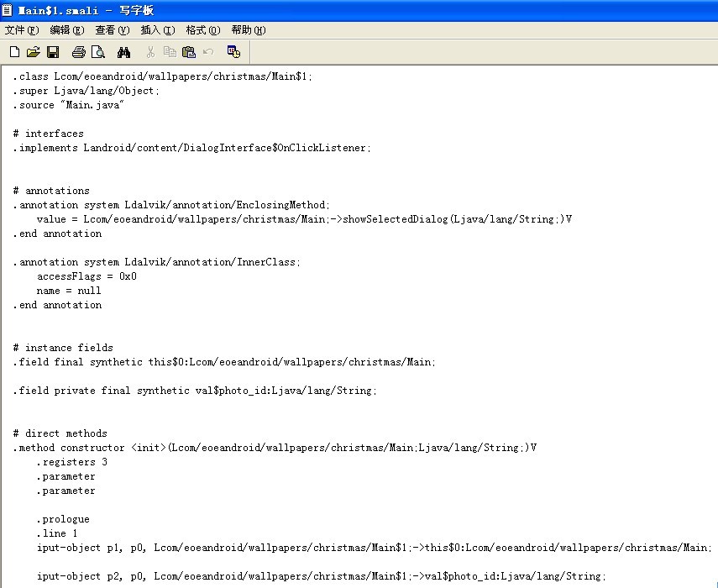Screen dimensions: 718x588
Task: Click the title bar text 'Main$1.smali - 写字板'
Action: pos(86,10)
